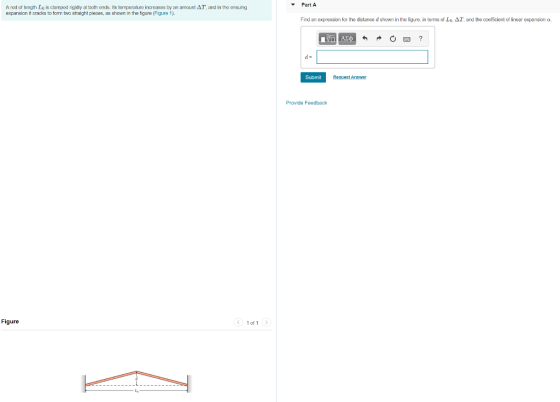Collapse the Part A section triangle
Viewport: 560px width, 402px height.
point(293,5)
